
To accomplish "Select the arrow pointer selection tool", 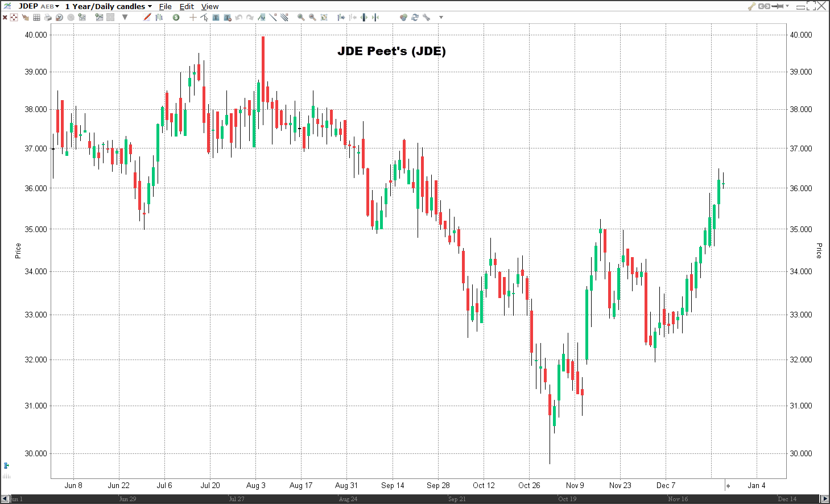I will click(204, 18).
